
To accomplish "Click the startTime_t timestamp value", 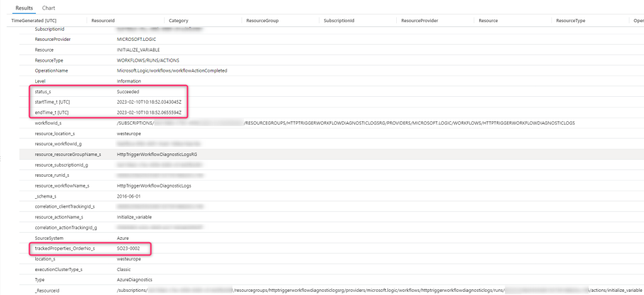I will coord(149,102).
